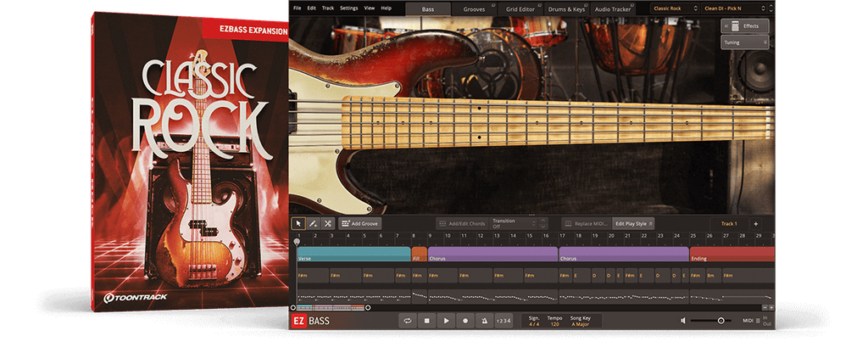Toggle loop playback

point(408,320)
